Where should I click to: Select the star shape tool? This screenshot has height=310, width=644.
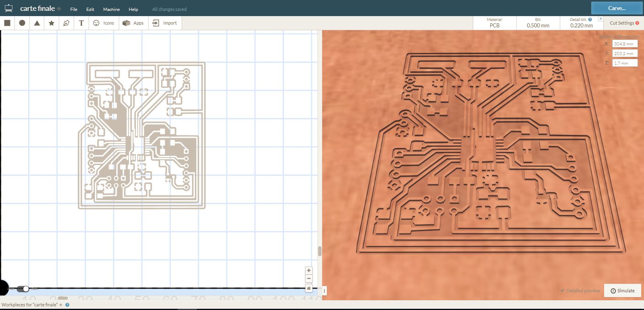tap(52, 23)
